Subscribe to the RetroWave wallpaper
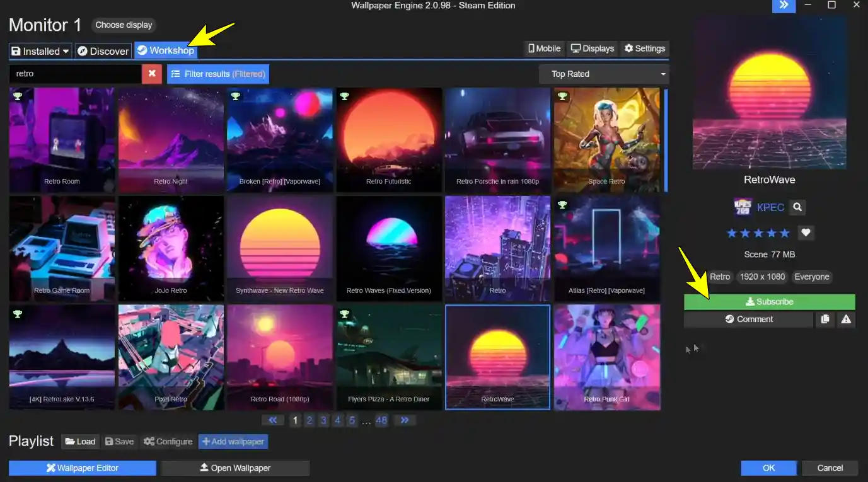Viewport: 868px width, 482px height. coord(770,301)
